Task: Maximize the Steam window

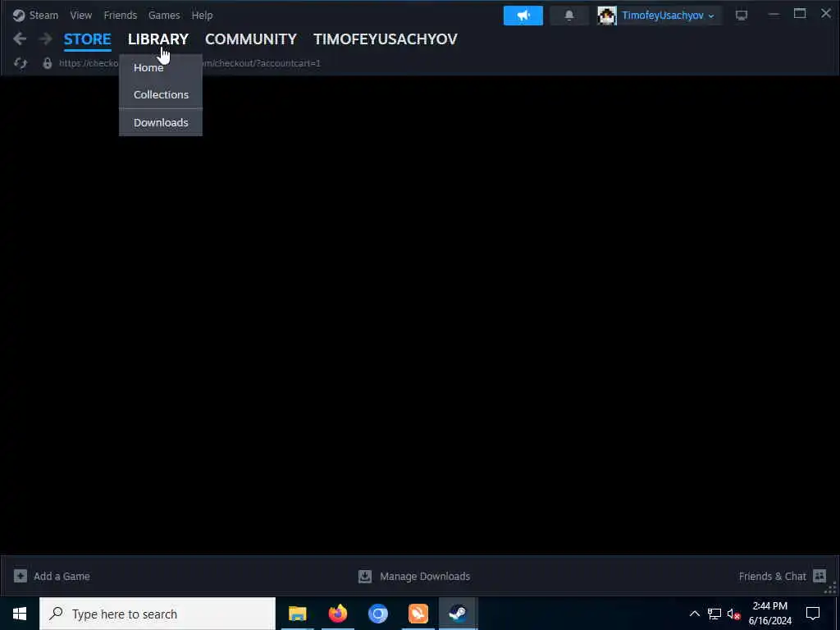Action: pyautogui.click(x=800, y=15)
